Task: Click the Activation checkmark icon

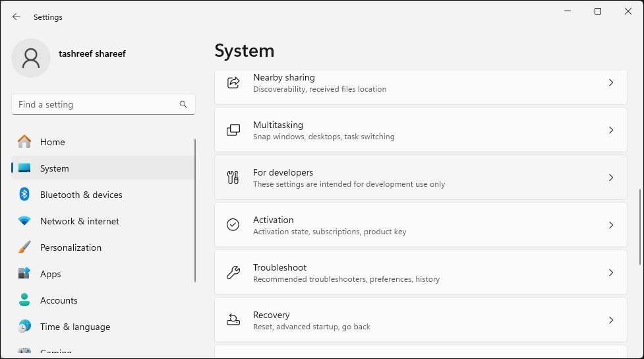Action: point(233,225)
